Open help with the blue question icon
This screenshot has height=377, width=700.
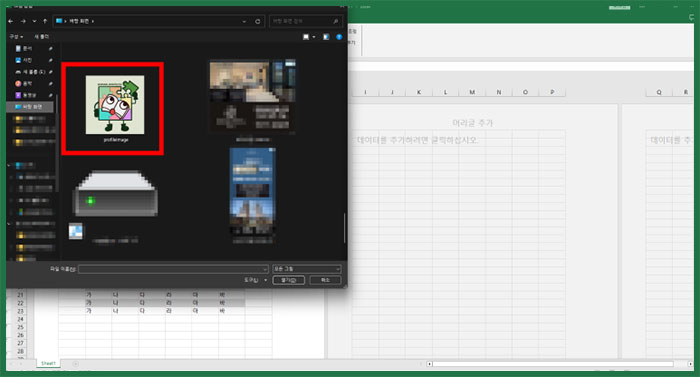339,37
